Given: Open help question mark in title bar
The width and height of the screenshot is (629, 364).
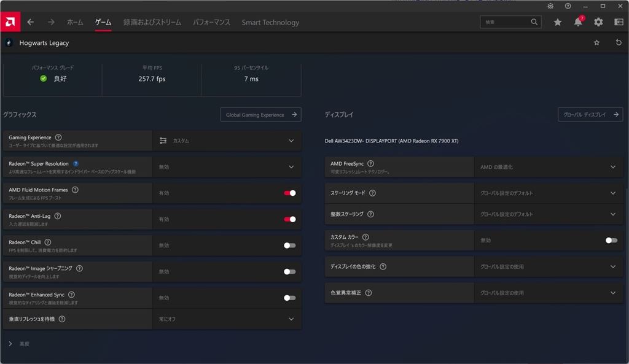Looking at the screenshot, I should [x=568, y=6].
